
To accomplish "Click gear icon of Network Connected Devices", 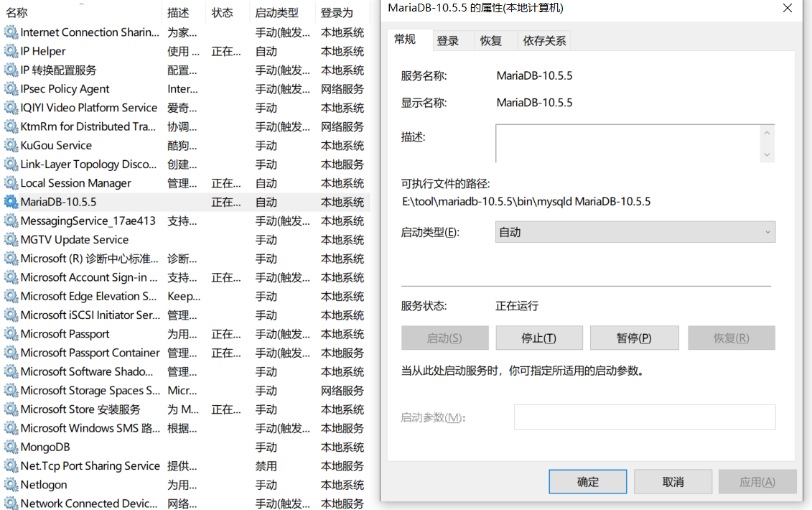I will click(11, 504).
